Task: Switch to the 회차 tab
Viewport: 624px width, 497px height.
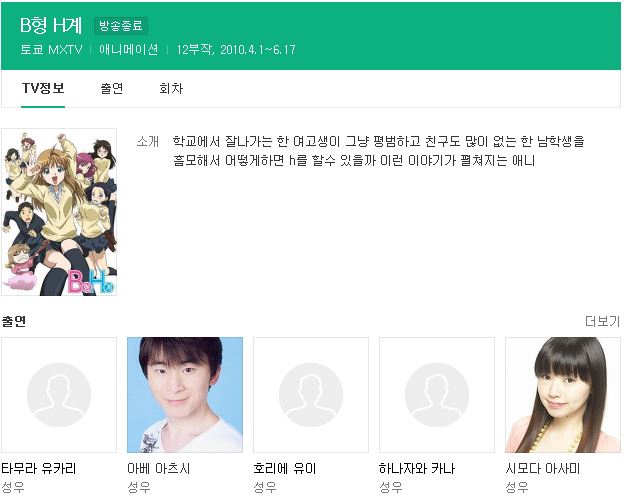Action: [171, 88]
